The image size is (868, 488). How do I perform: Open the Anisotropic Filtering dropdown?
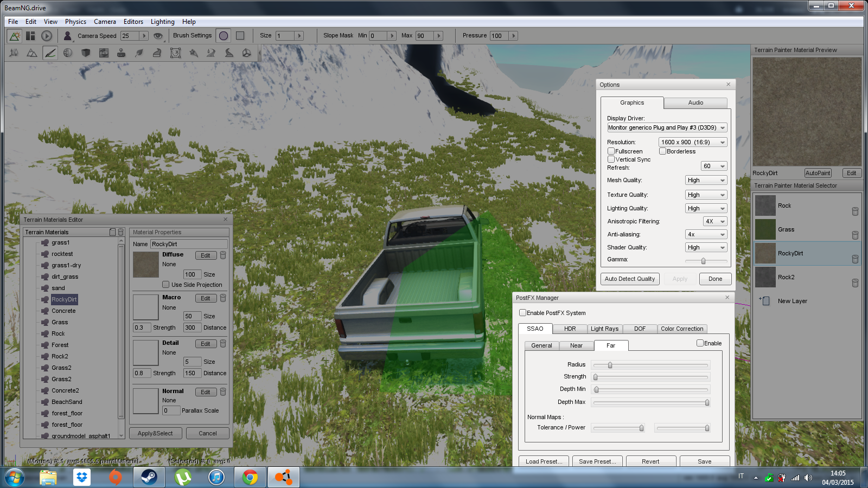tap(714, 221)
